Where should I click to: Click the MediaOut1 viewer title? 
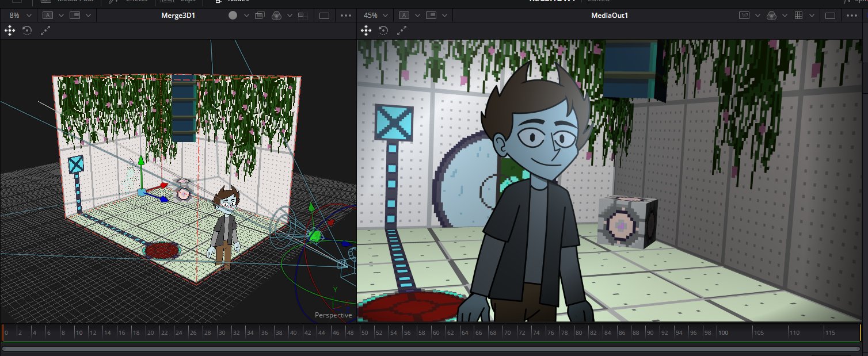(610, 16)
